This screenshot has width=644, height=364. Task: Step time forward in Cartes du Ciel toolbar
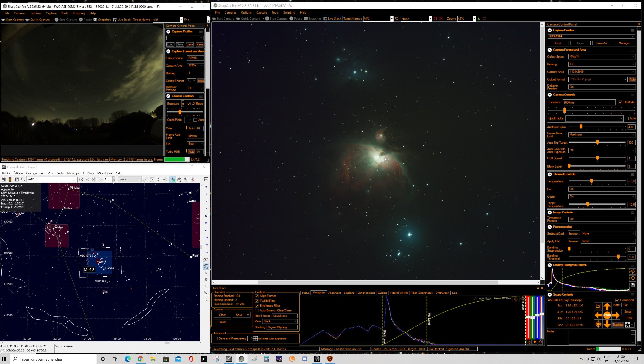click(101, 179)
